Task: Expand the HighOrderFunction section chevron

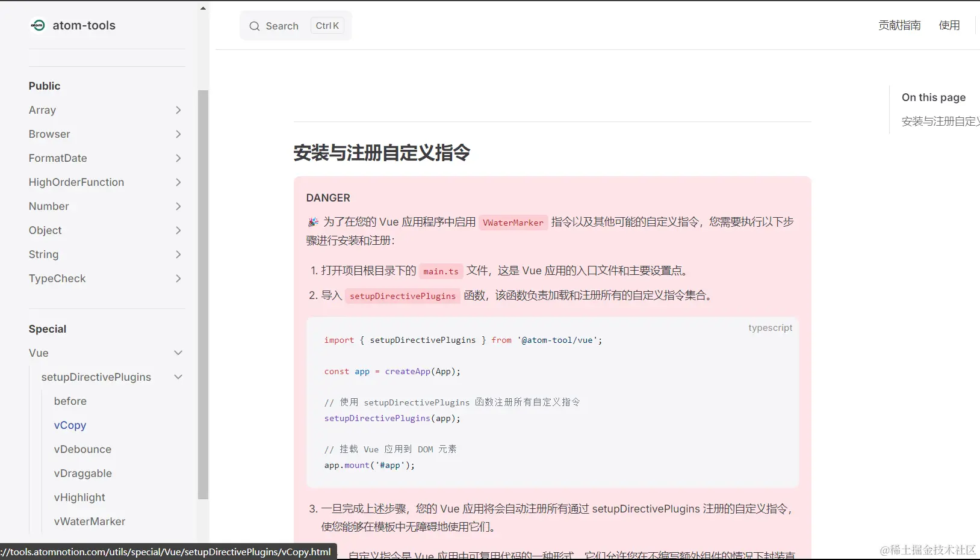Action: [178, 182]
